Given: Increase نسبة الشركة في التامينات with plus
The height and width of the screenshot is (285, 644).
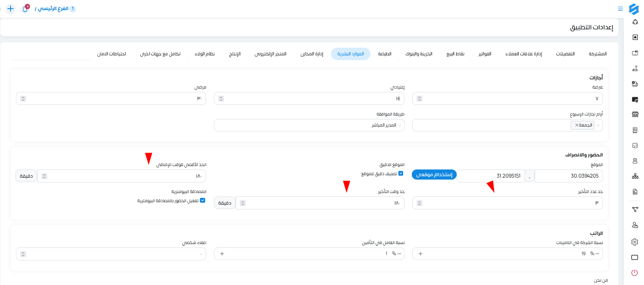Looking at the screenshot, I should (x=421, y=254).
